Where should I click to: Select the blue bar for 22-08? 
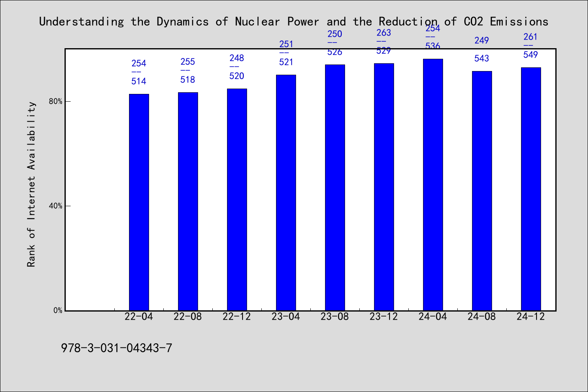(188, 201)
